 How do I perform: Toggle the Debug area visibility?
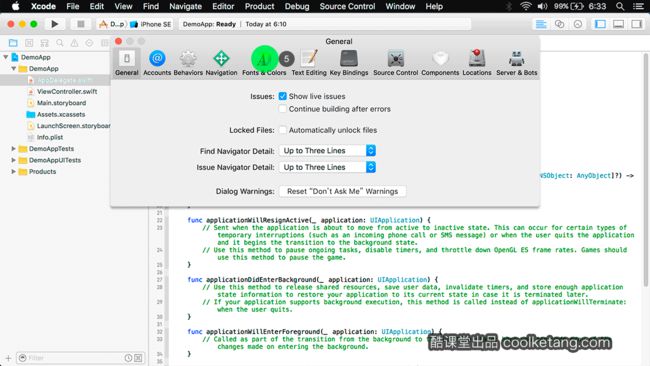(x=618, y=24)
